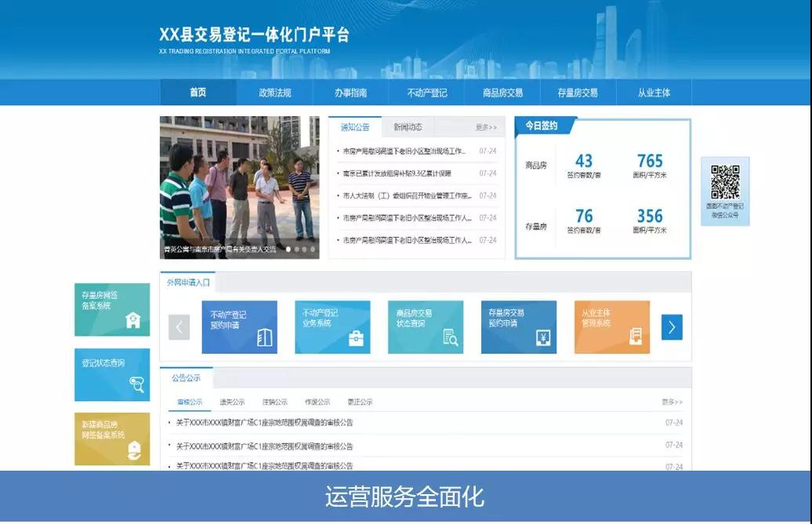The image size is (812, 524).
Task: Open 商品房交易状态查询 tile
Action: coord(426,327)
